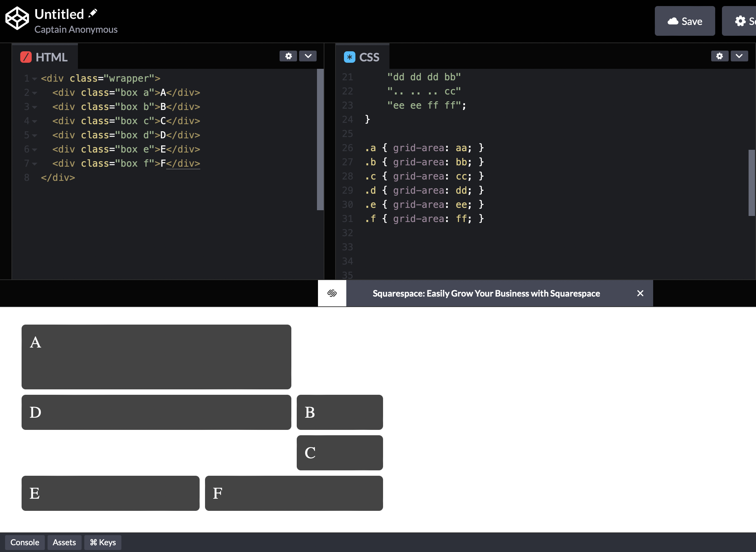Open the Assets panel
Viewport: 756px width, 552px height.
click(x=64, y=542)
